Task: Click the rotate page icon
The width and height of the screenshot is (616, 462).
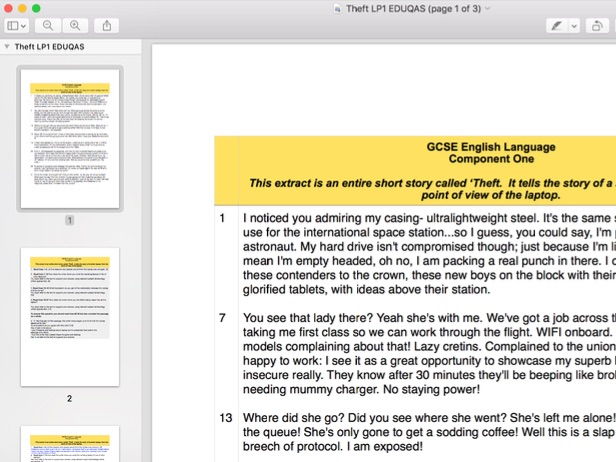Action: coord(597,26)
